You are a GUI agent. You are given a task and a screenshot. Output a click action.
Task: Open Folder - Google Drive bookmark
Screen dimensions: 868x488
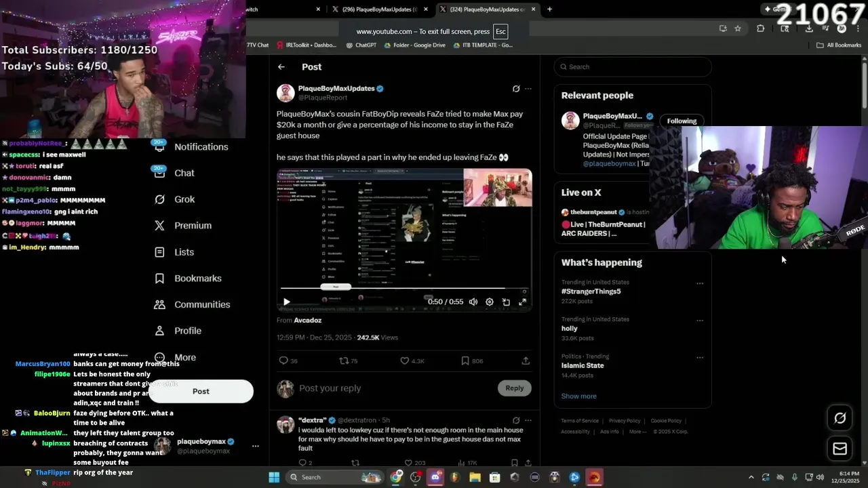(414, 45)
